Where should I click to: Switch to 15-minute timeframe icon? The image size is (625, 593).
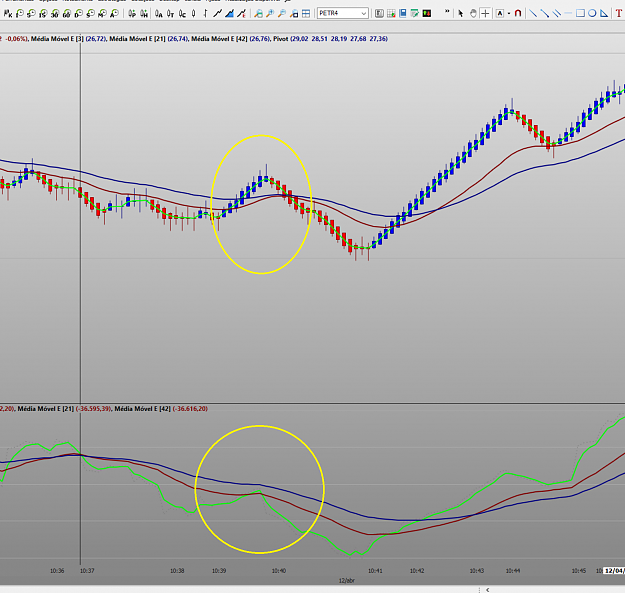(x=43, y=14)
